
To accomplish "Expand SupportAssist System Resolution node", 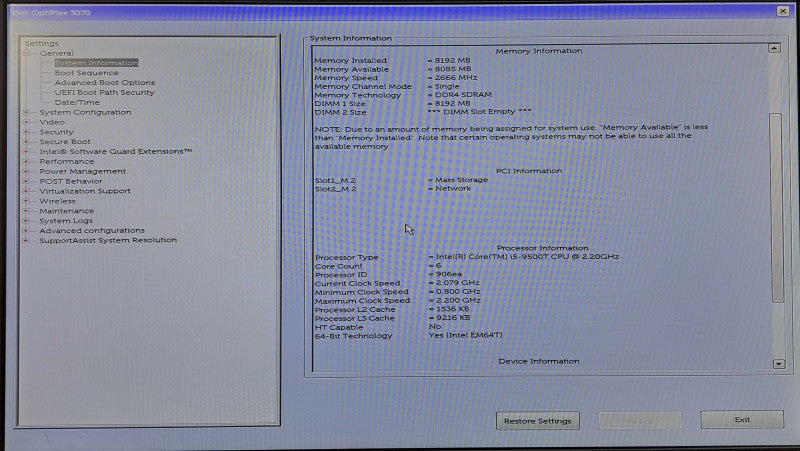I will point(27,240).
